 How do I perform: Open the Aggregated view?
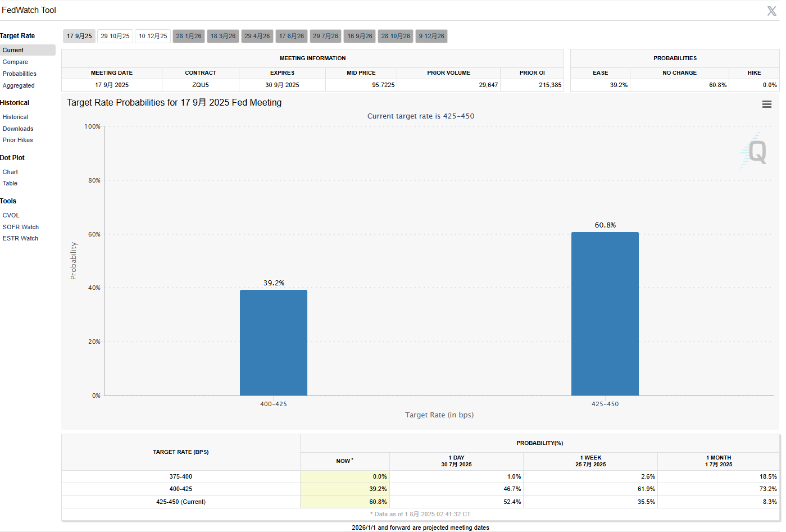pos(19,85)
